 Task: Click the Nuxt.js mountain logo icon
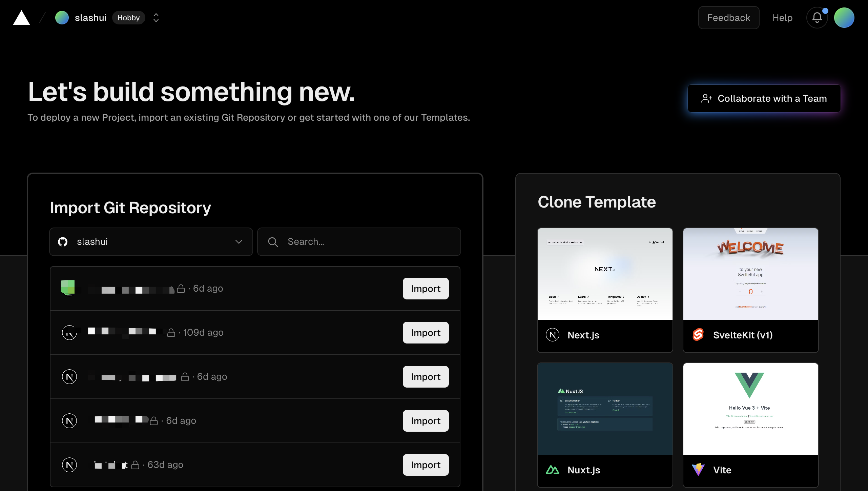tap(553, 470)
